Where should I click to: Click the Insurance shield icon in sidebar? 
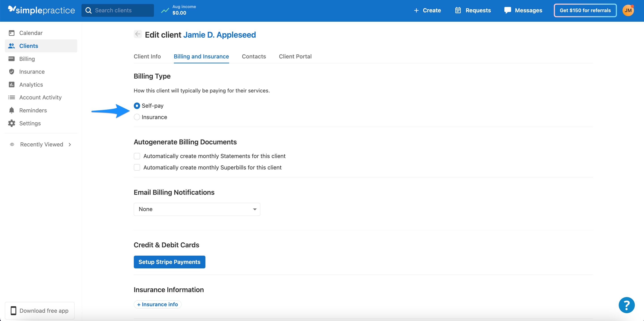tap(12, 72)
